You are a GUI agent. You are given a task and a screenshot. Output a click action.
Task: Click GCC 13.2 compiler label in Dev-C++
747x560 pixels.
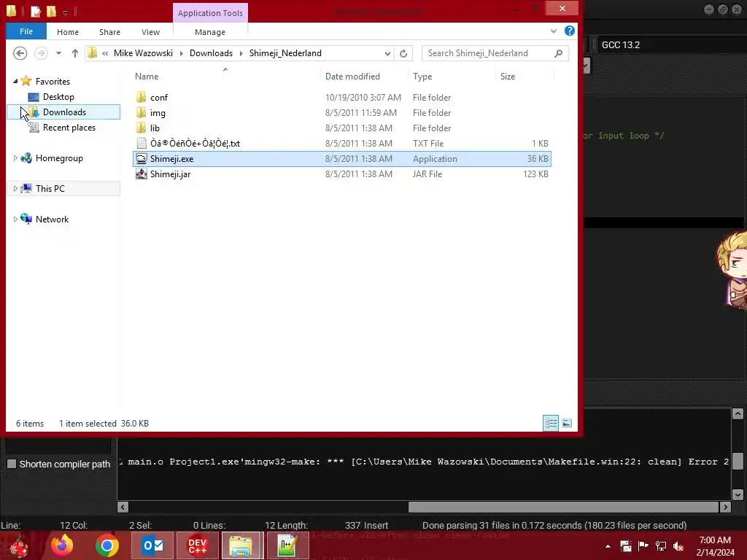coord(621,44)
